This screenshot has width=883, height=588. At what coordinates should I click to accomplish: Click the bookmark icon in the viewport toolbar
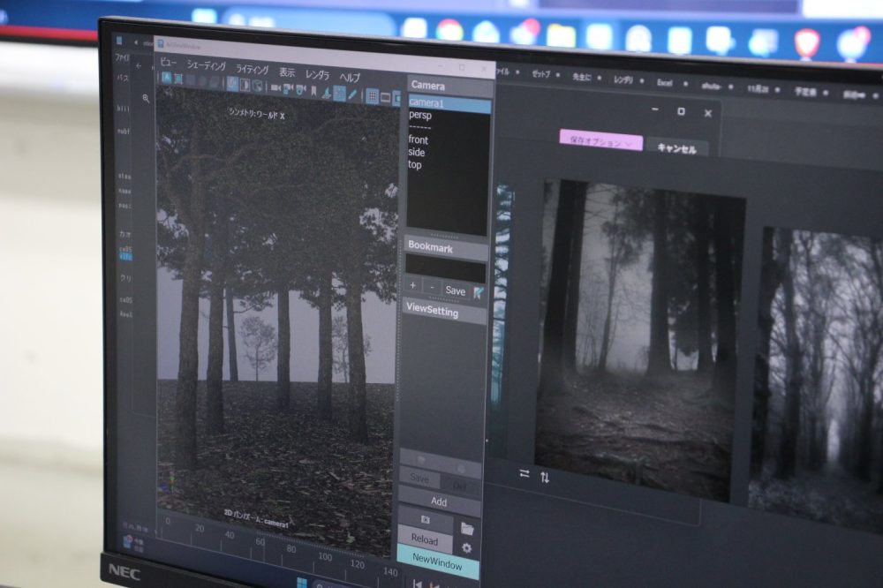coord(313,91)
